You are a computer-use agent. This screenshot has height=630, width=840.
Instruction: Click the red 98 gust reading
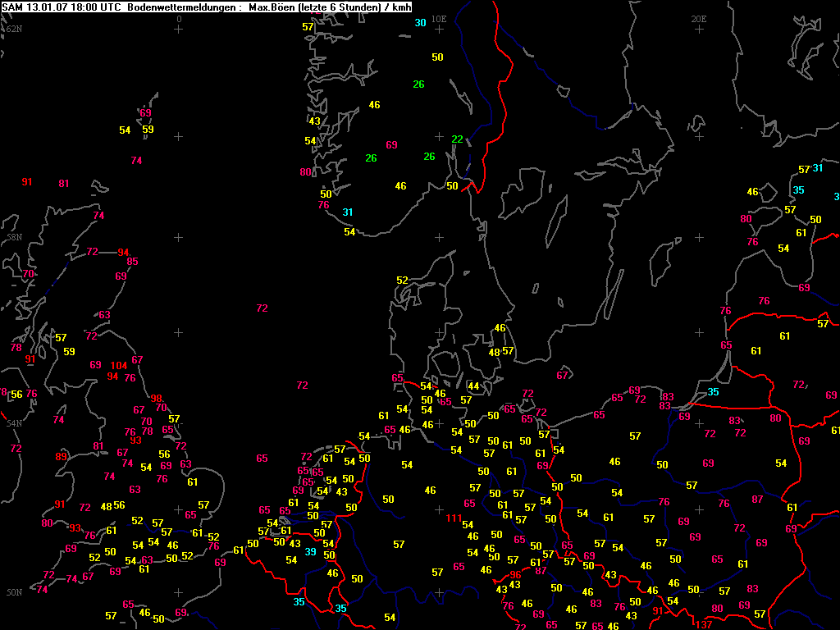(157, 398)
